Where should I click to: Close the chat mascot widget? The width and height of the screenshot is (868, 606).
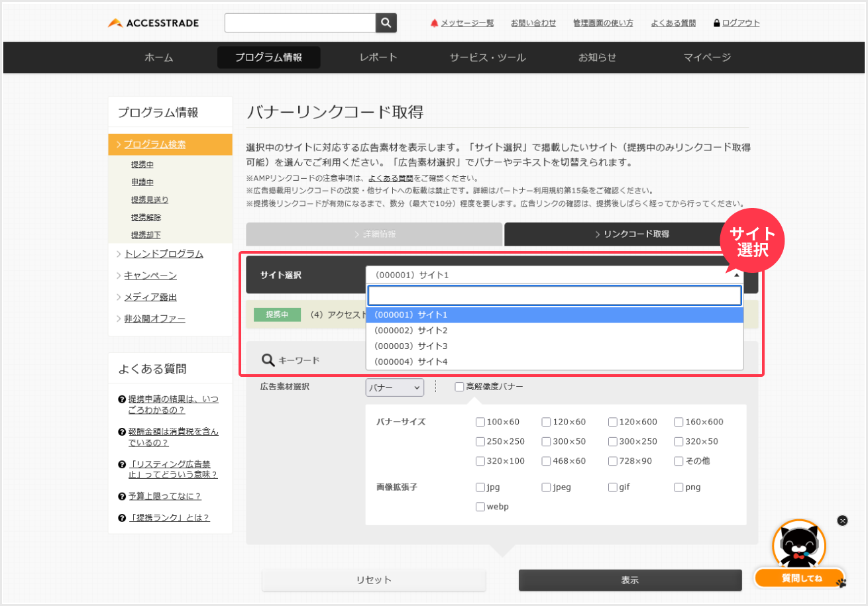(x=842, y=521)
